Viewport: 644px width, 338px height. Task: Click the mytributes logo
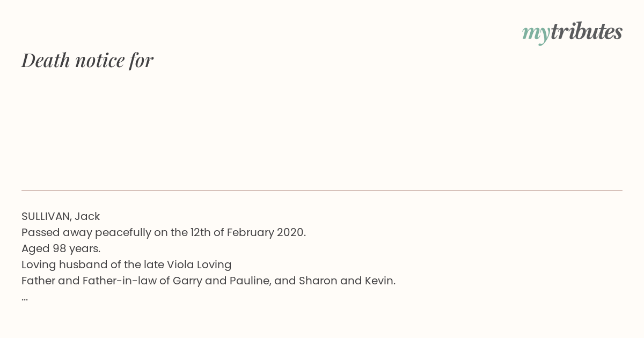pyautogui.click(x=572, y=33)
